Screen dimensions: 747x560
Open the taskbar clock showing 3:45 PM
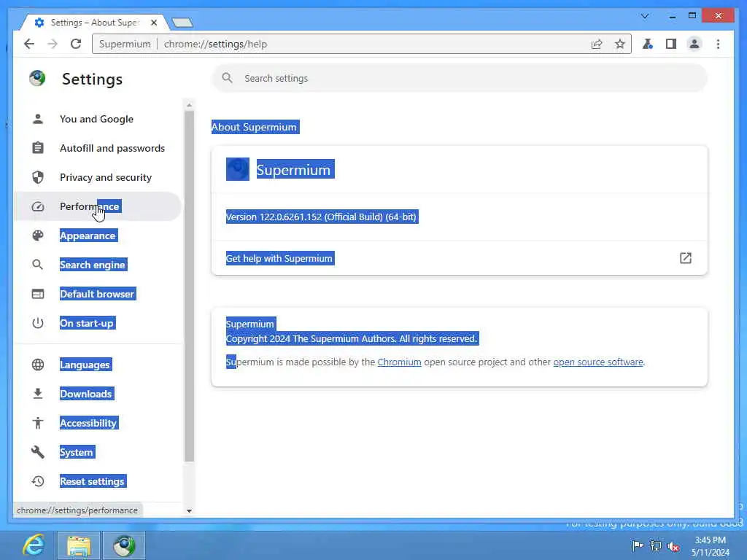click(x=710, y=546)
